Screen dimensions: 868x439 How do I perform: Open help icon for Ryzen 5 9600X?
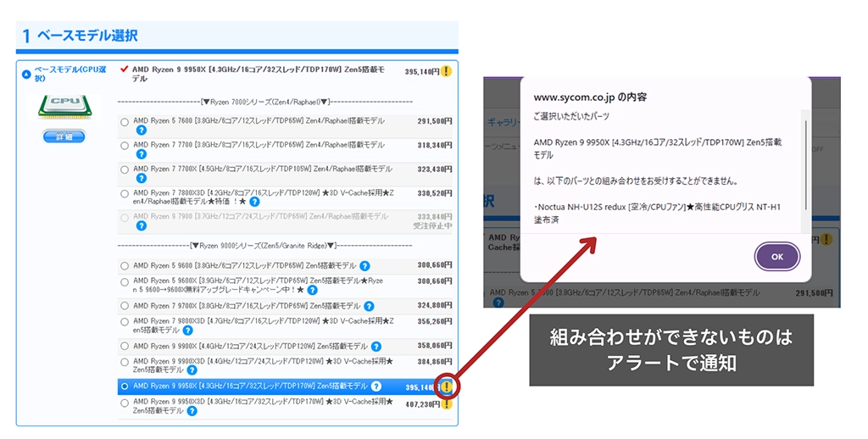click(312, 290)
